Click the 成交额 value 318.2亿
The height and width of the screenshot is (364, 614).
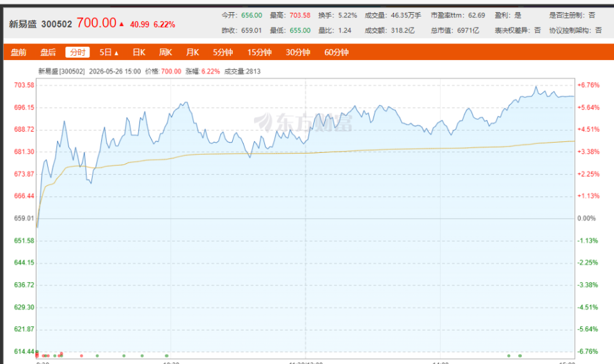(402, 30)
